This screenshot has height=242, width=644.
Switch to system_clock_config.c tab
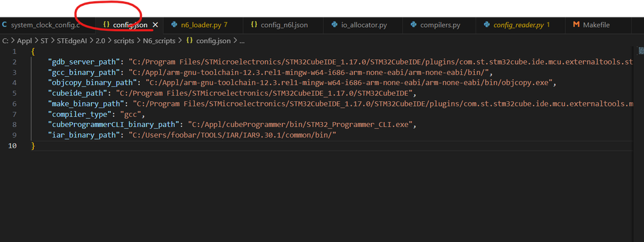tap(41, 25)
